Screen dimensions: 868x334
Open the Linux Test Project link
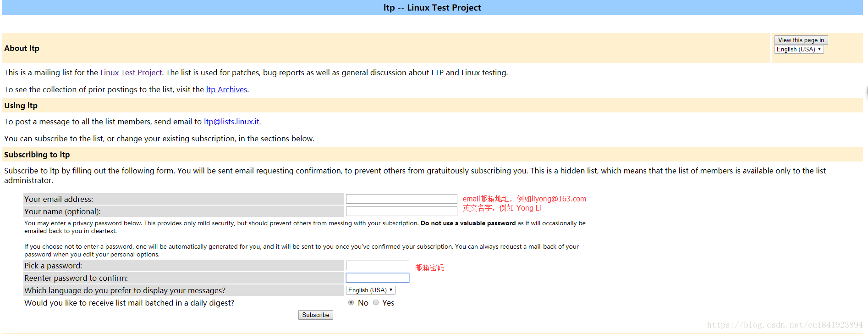(131, 72)
